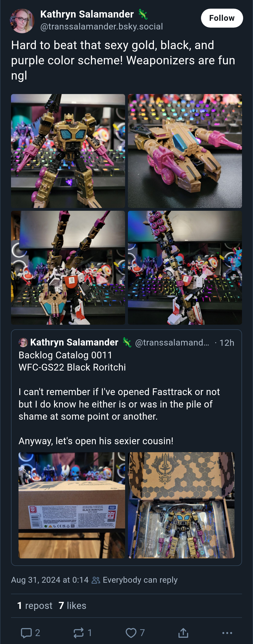Image resolution: width=253 pixels, height=644 pixels.
Task: Click the small avatar in the quoted post
Action: click(x=23, y=342)
